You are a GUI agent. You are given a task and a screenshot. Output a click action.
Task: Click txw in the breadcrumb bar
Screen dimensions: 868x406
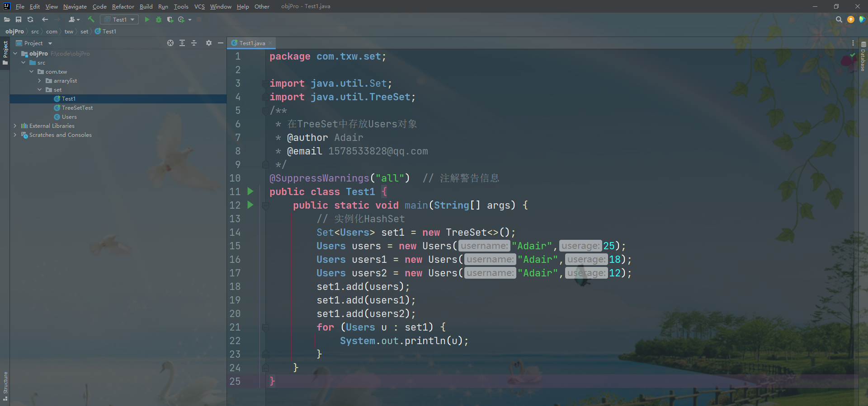click(69, 31)
